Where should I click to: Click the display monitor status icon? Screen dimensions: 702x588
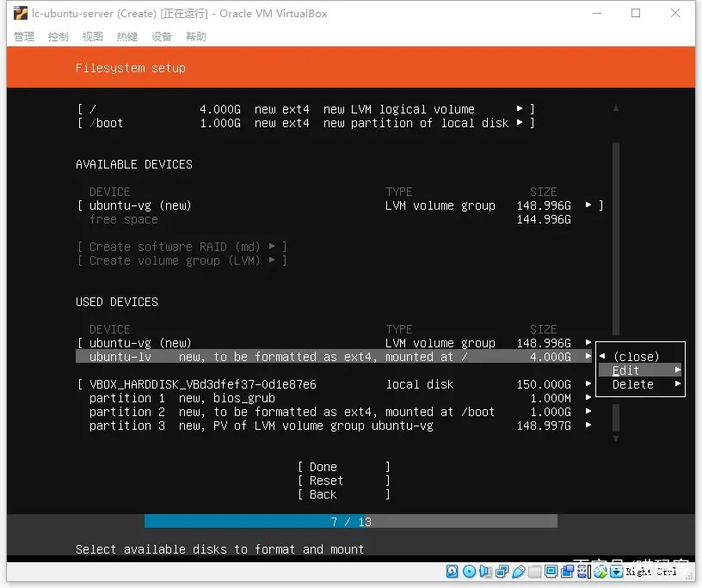tap(551, 572)
